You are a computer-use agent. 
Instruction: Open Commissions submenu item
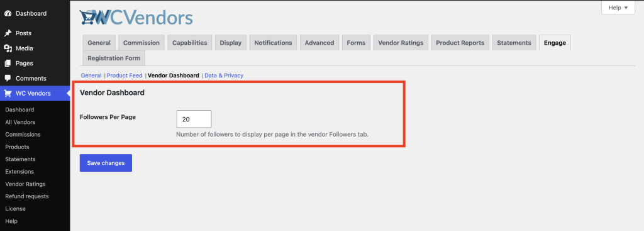[23, 135]
